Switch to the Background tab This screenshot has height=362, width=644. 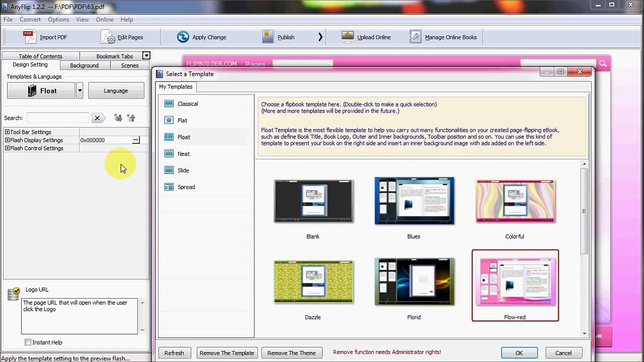pos(84,65)
